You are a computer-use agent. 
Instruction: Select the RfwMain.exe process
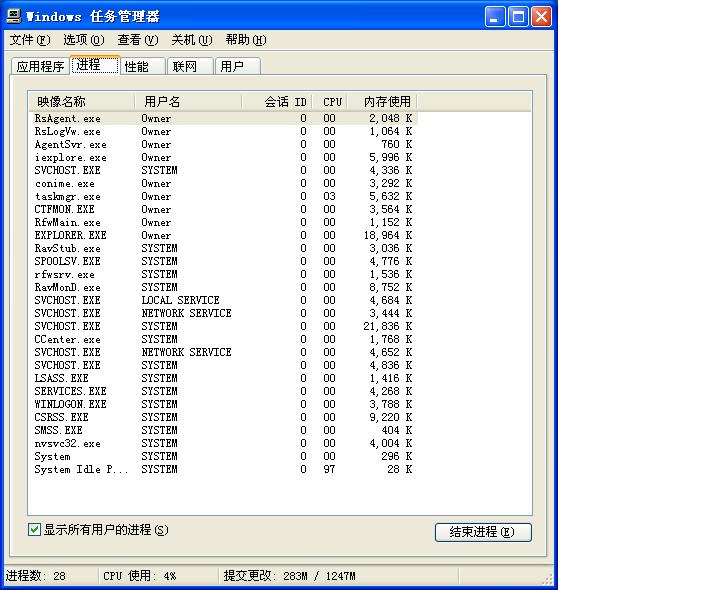click(223, 222)
